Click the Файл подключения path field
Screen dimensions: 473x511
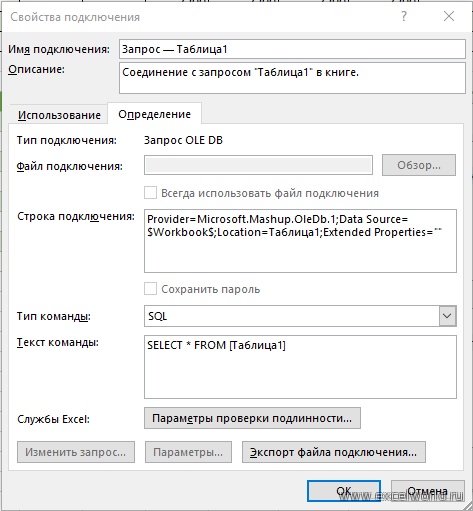[x=258, y=165]
